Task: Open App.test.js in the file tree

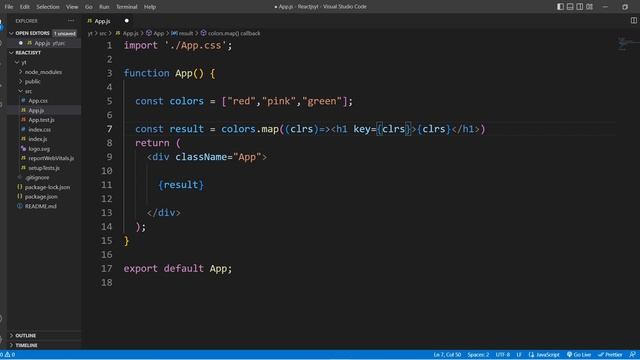Action: coord(42,120)
